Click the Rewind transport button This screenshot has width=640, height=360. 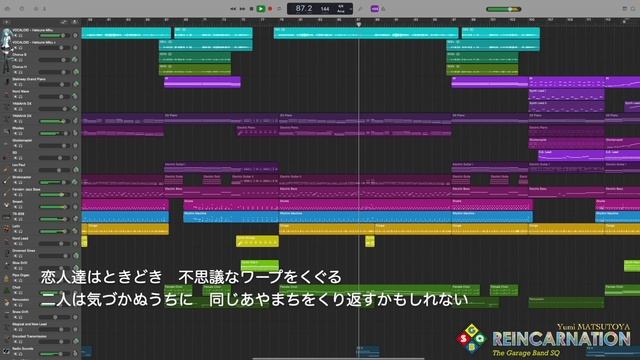233,9
